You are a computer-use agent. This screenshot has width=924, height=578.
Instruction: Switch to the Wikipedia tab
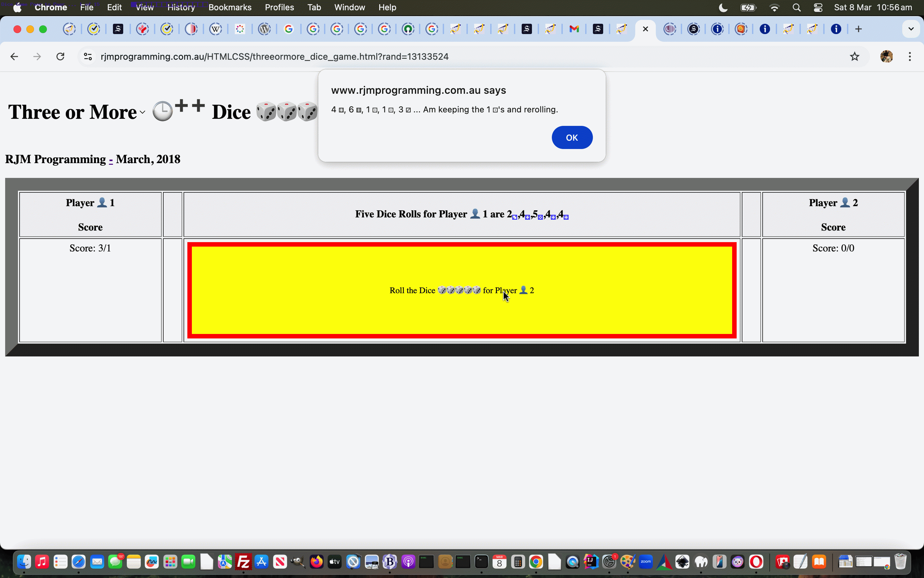(x=216, y=29)
